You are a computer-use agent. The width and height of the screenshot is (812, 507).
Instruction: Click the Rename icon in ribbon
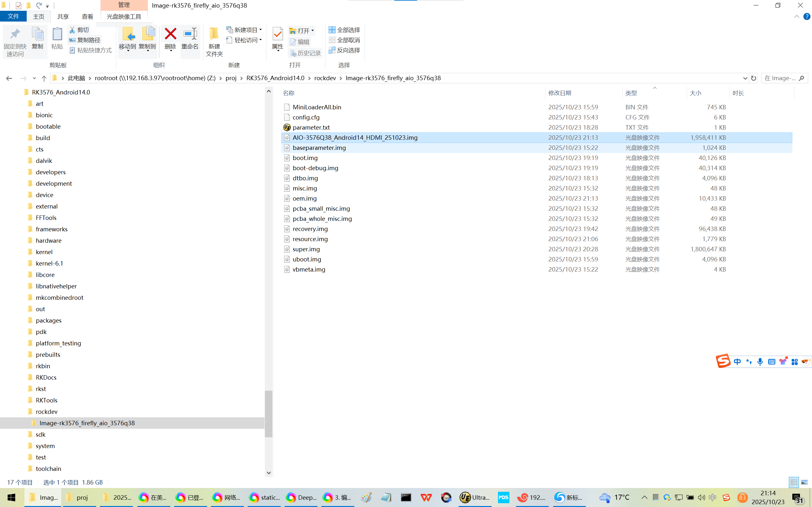(190, 34)
